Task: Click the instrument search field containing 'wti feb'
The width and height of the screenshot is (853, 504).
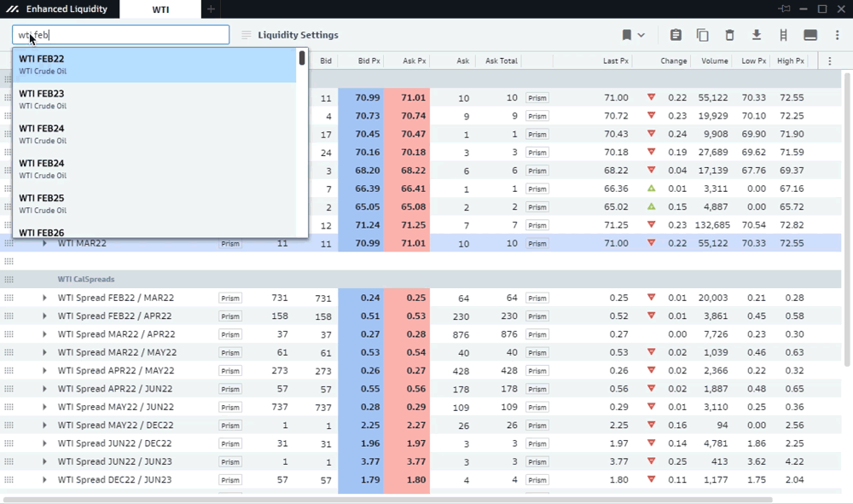Action: coord(121,35)
